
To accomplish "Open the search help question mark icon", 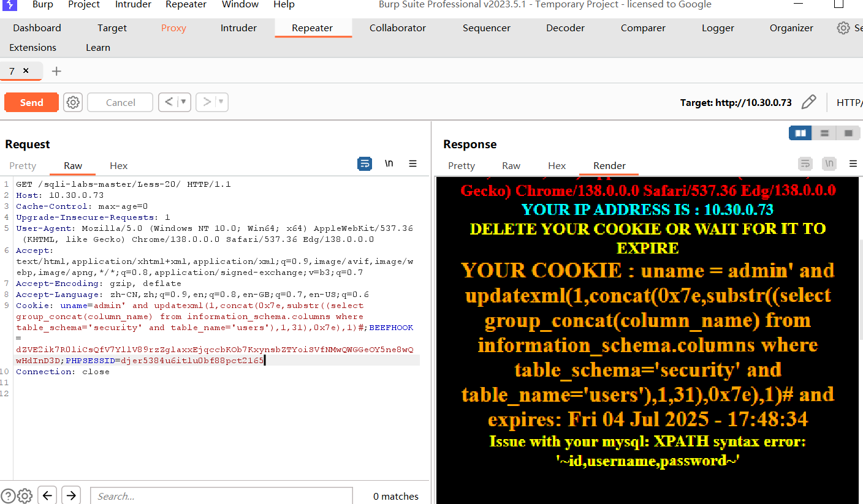I will (x=8, y=496).
